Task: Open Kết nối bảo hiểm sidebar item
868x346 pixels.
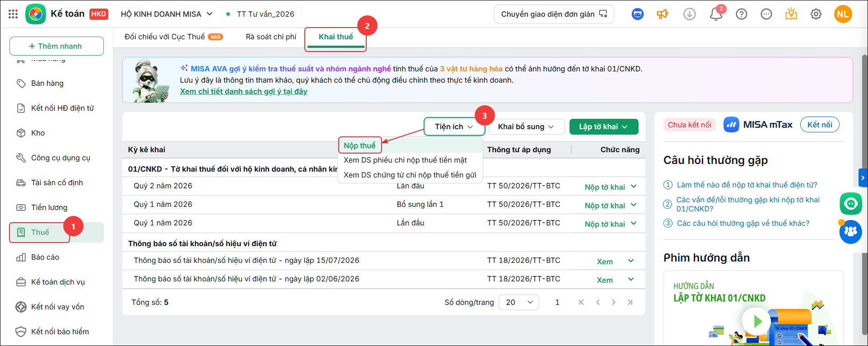Action: [57, 332]
